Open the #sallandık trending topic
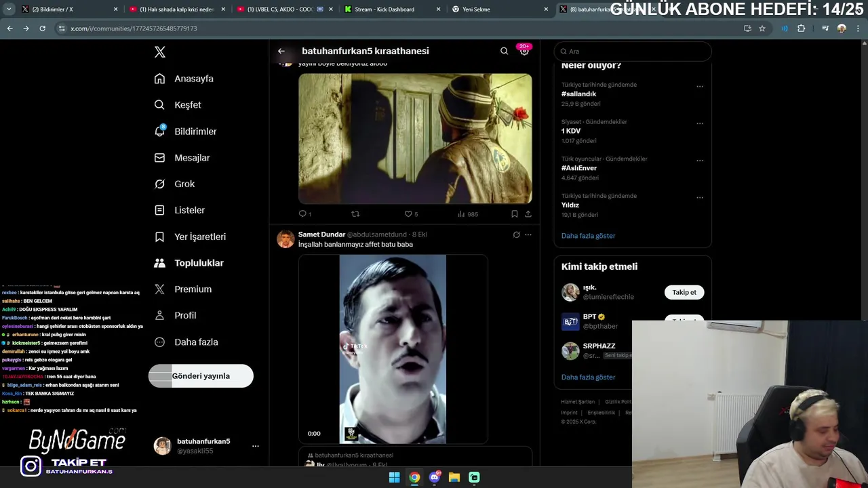 [578, 94]
